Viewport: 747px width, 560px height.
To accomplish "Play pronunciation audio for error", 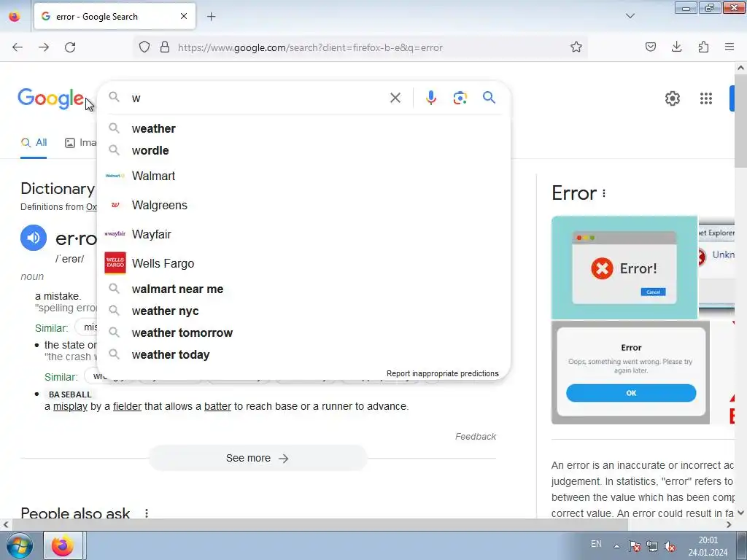I will coord(34,238).
